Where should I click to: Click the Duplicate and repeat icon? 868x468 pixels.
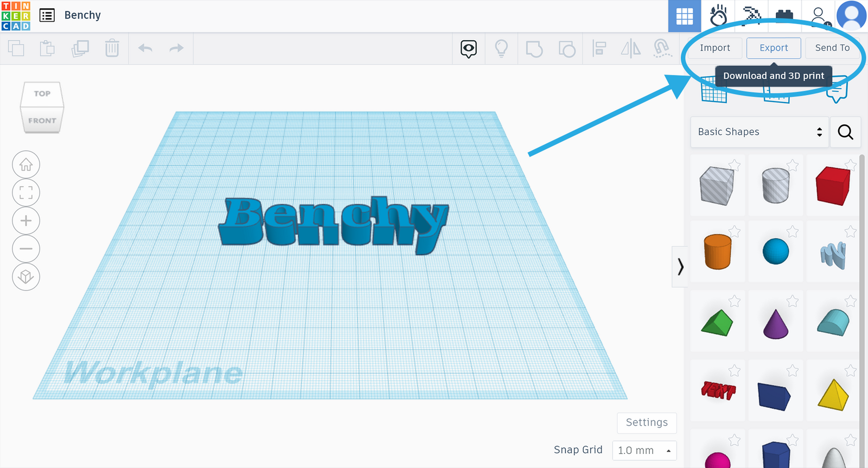point(80,48)
